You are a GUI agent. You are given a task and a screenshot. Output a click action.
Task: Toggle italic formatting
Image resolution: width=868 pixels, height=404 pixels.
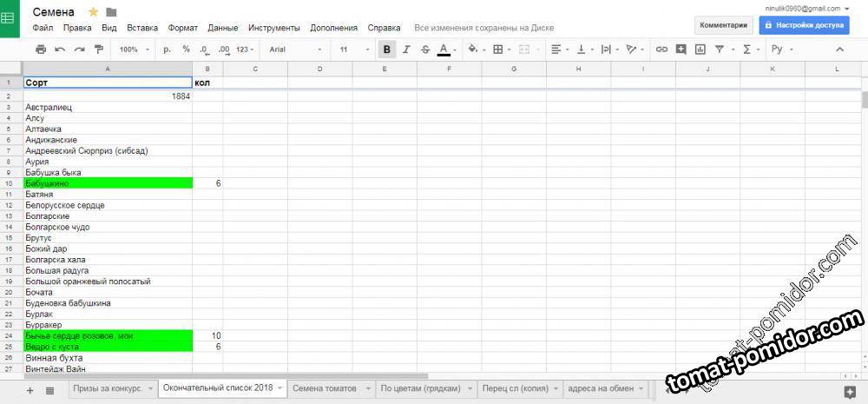coord(406,50)
